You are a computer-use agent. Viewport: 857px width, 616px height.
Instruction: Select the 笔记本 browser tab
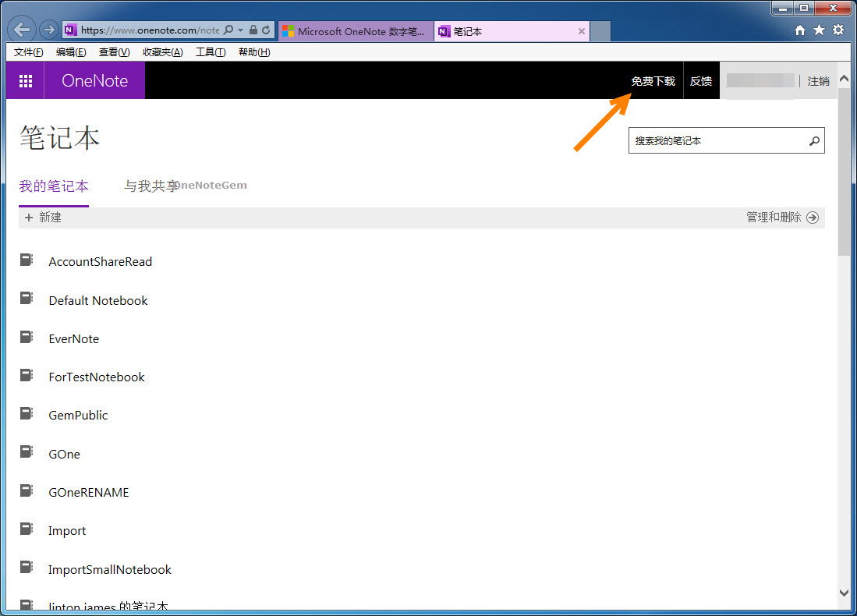512,31
